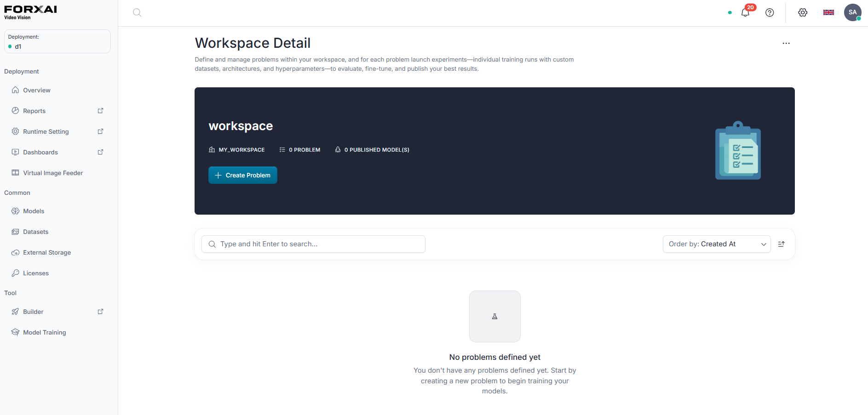Click the empty-state flask icon tile
The image size is (868, 415).
click(495, 316)
